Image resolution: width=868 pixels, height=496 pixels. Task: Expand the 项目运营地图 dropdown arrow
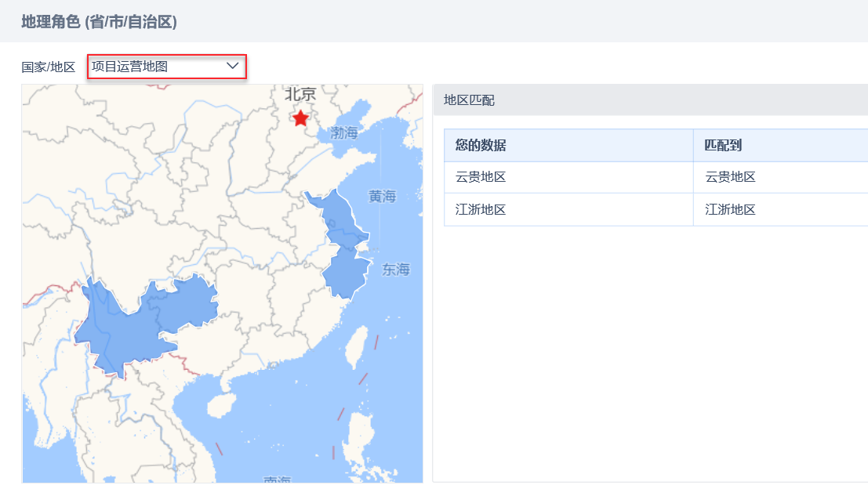[232, 67]
